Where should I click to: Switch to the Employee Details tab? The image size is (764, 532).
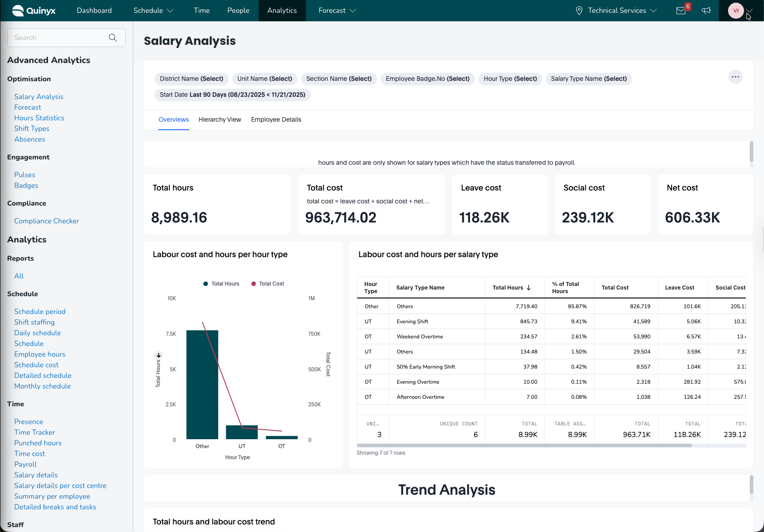[x=276, y=120]
